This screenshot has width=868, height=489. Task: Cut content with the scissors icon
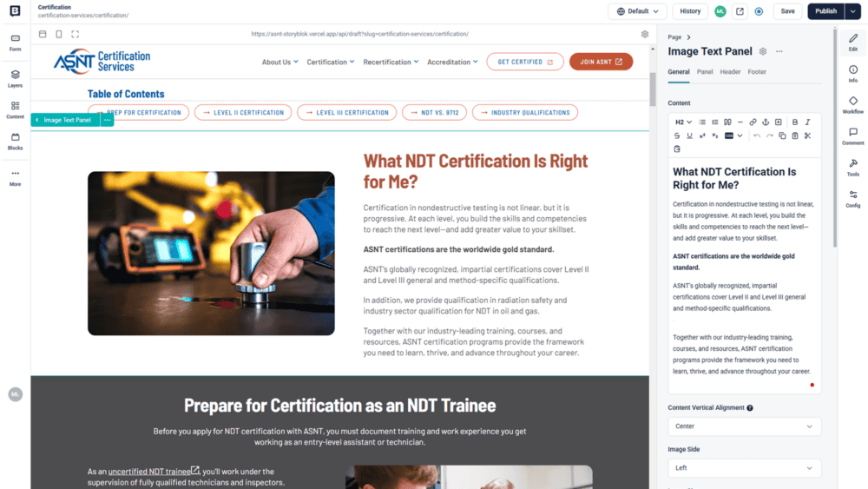point(807,135)
